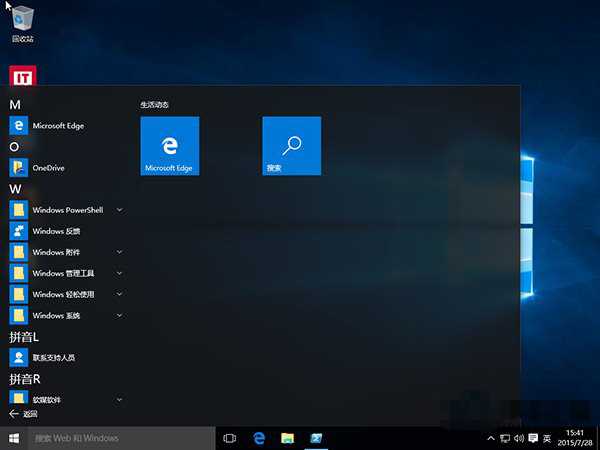Screen dimensions: 600x450
Task: Open Task View on the taskbar
Action: point(230,439)
